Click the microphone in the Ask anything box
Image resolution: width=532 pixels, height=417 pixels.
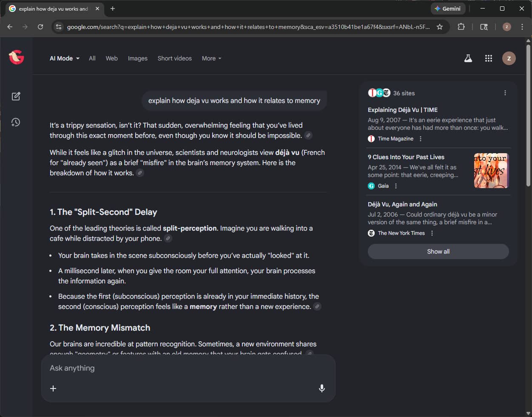(x=322, y=388)
